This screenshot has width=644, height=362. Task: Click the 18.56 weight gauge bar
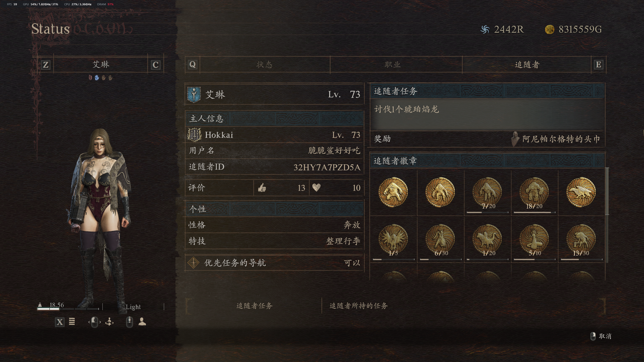click(x=68, y=309)
